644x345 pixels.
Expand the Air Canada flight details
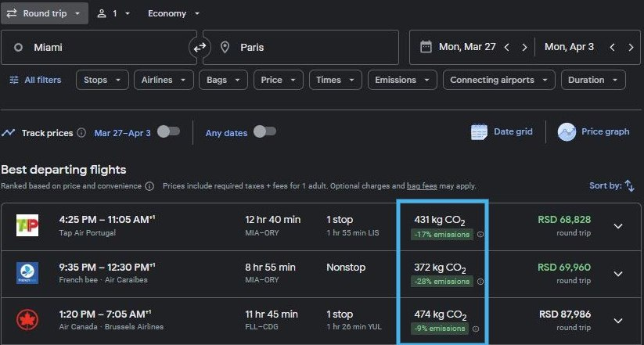click(618, 321)
